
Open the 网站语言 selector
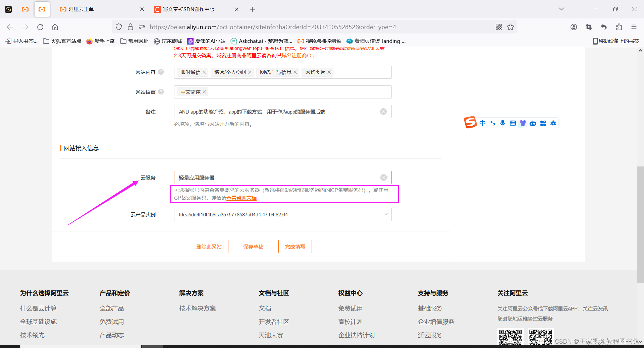[283, 92]
